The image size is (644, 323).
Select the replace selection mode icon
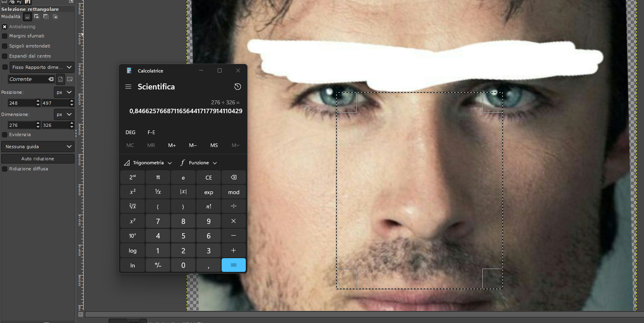[x=27, y=17]
